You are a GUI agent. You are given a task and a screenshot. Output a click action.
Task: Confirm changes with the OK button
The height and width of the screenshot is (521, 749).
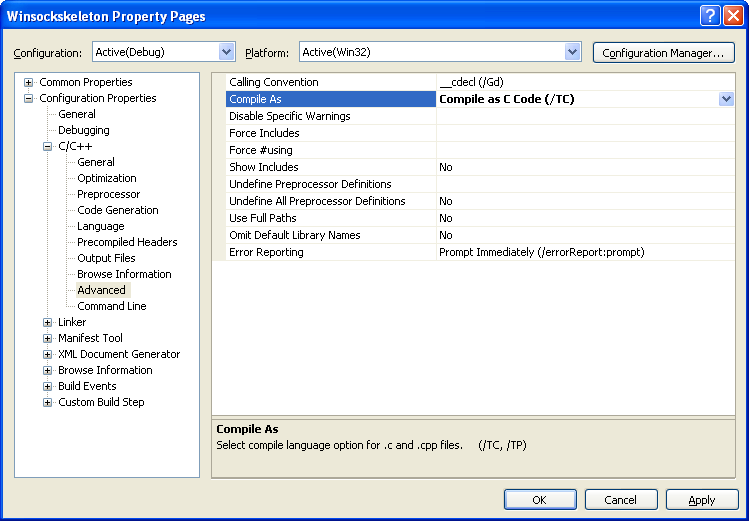pos(540,500)
